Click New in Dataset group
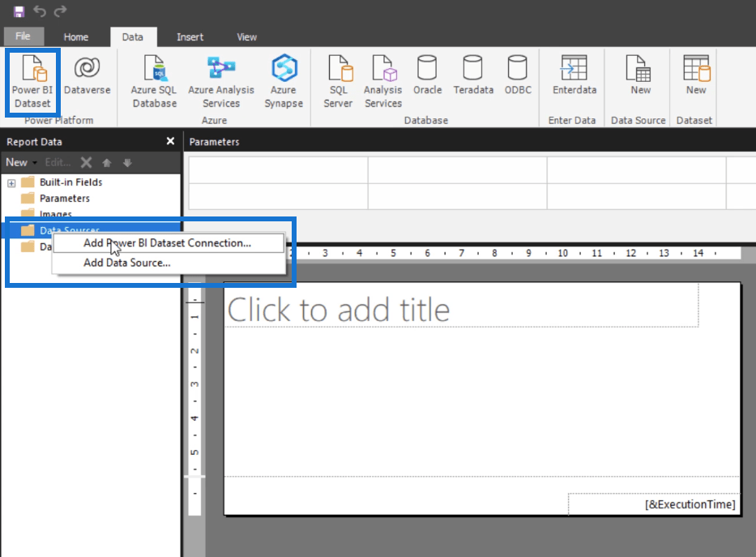This screenshot has height=557, width=756. coord(696,75)
